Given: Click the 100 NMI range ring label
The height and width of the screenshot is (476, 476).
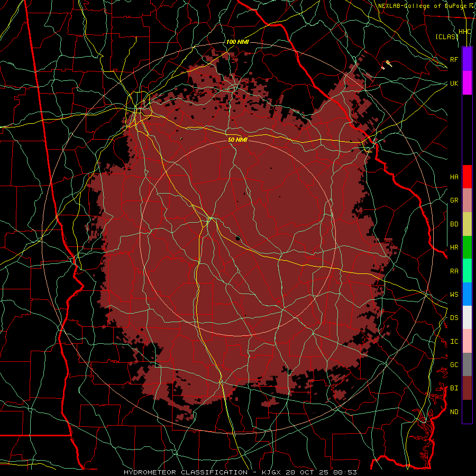Looking at the screenshot, I should tap(237, 42).
